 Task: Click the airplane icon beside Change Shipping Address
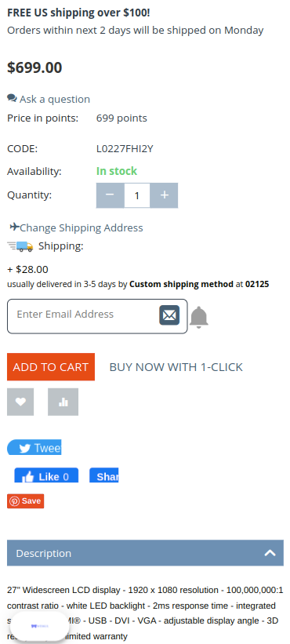pos(15,227)
